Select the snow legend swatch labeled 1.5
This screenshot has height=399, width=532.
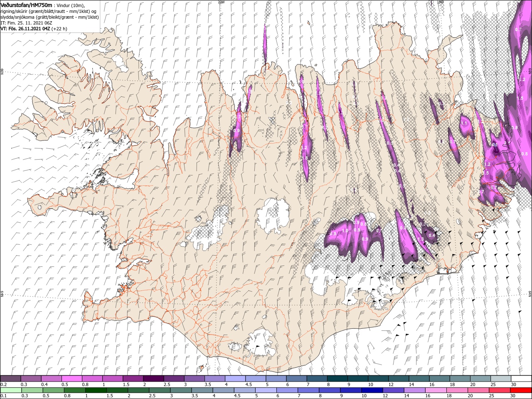point(133,379)
